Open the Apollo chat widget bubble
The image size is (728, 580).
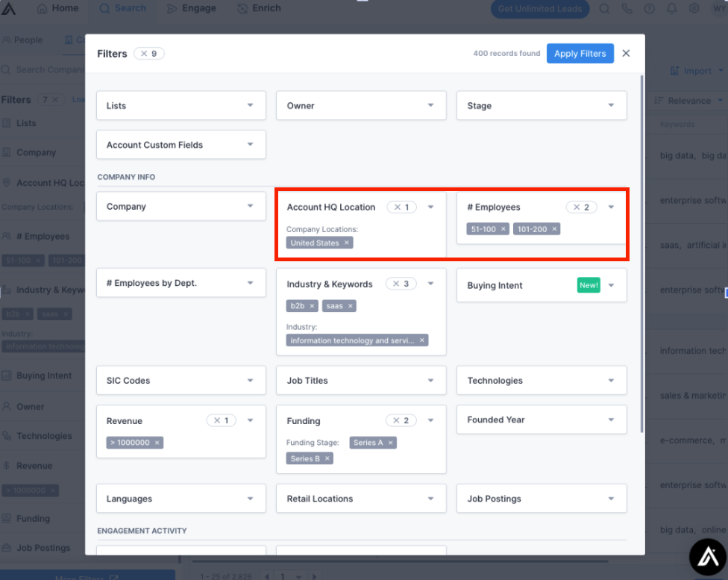708,557
